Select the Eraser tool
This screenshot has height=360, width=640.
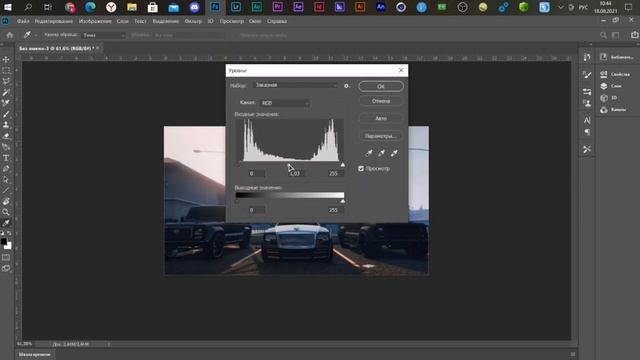tap(6, 136)
